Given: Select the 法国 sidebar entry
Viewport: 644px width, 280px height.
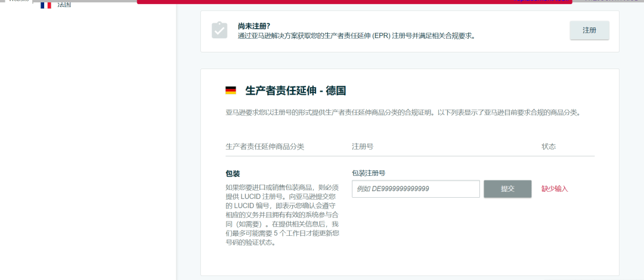Looking at the screenshot, I should click(64, 5).
